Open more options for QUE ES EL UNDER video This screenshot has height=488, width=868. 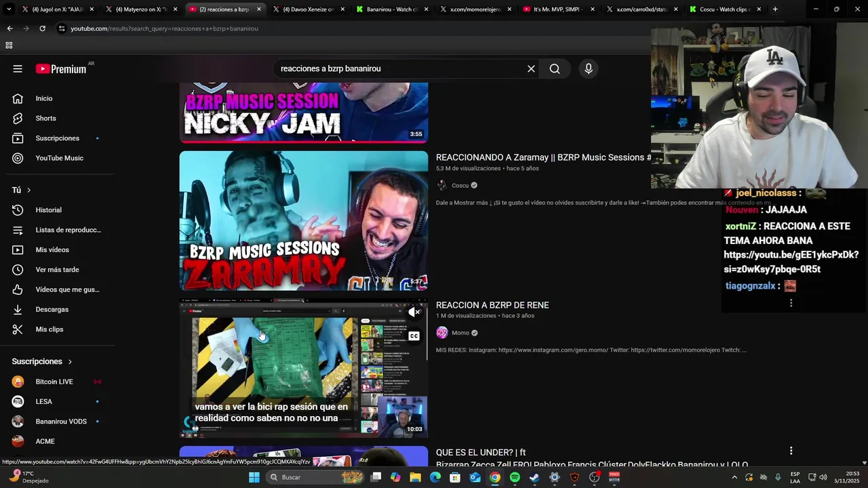(791, 451)
